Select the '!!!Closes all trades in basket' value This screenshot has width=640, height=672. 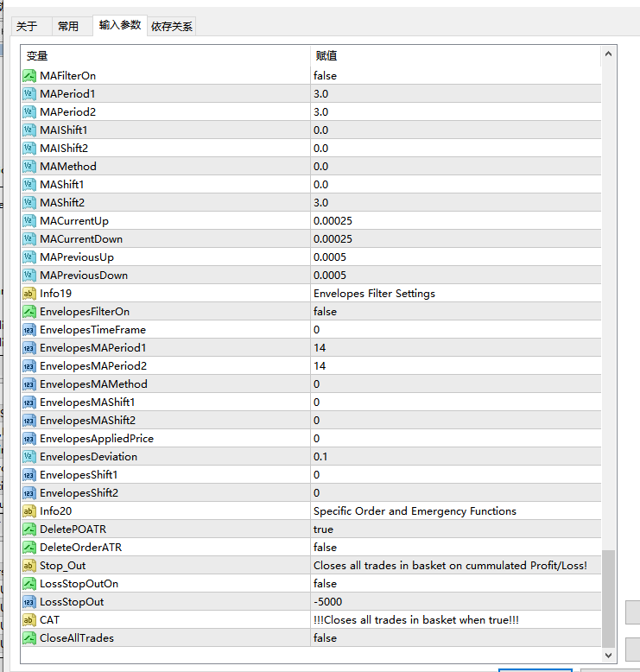coord(415,620)
